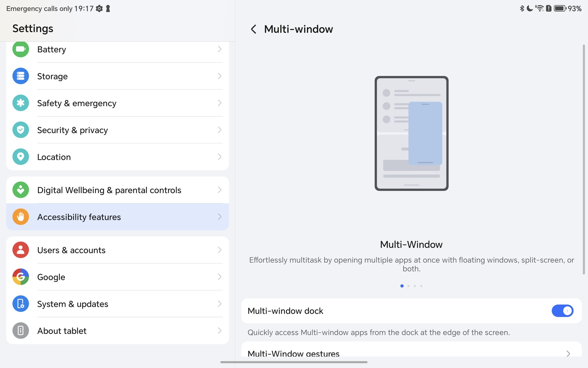Expand Accessibility features row arrow
The image size is (588, 368).
tap(219, 217)
